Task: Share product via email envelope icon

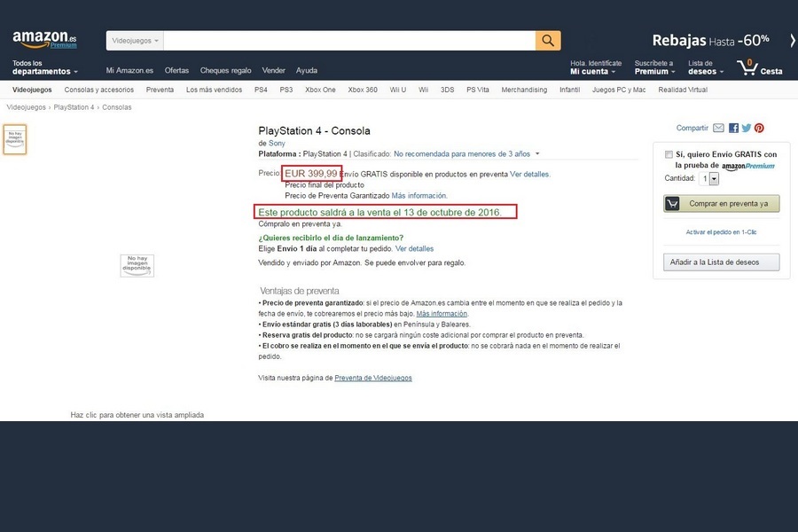Action: (719, 129)
